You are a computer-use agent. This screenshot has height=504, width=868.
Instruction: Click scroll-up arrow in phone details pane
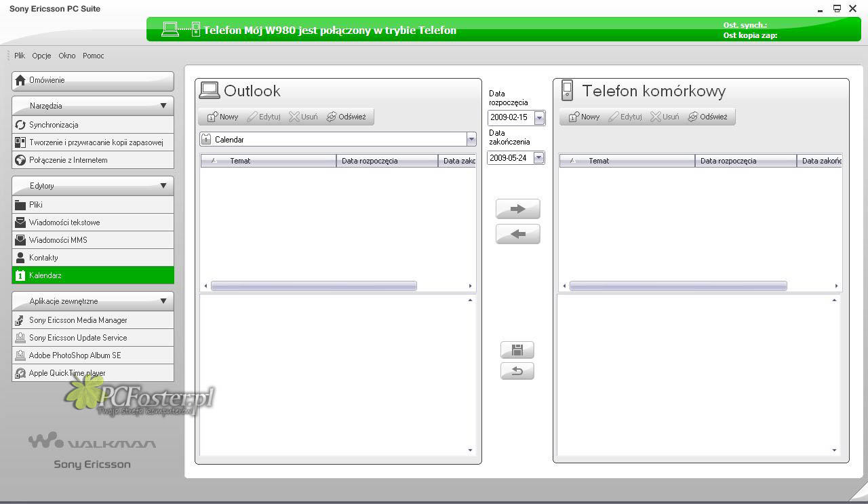click(835, 300)
